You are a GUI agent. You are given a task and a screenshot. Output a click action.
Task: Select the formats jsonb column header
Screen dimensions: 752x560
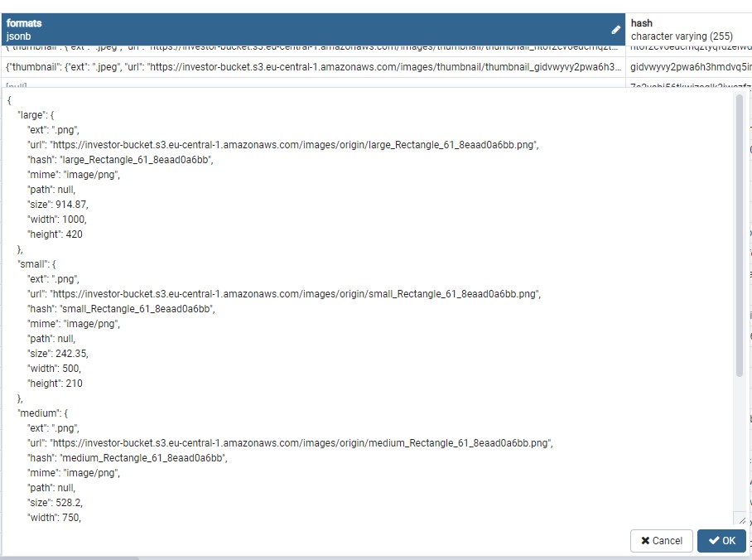coord(313,29)
